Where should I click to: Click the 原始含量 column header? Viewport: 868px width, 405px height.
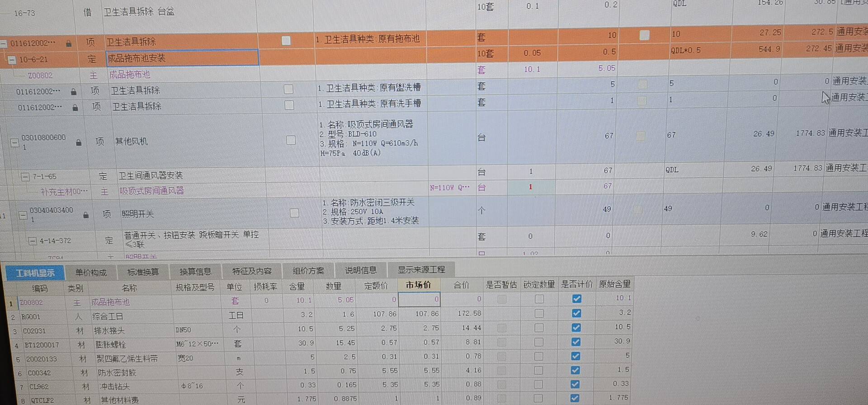point(614,284)
